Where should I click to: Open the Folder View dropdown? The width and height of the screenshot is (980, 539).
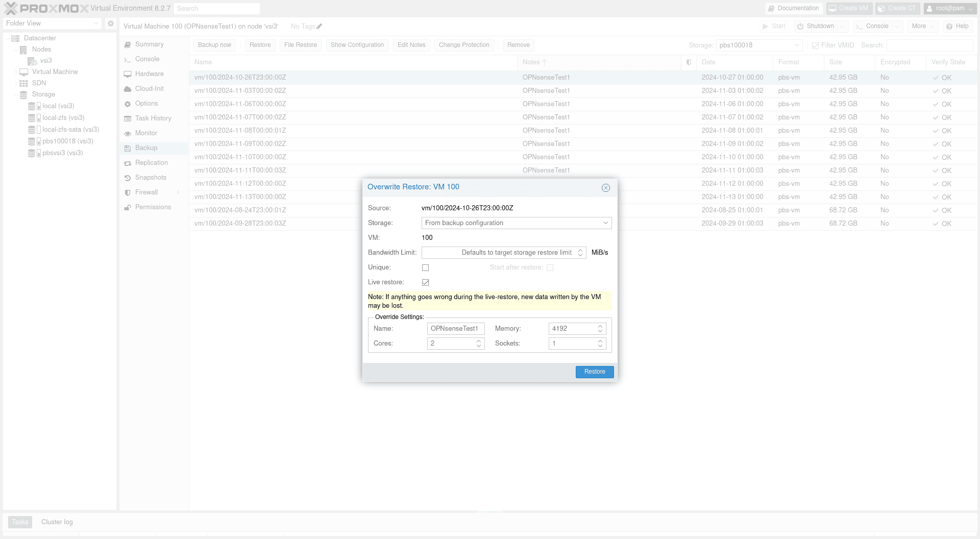point(96,23)
